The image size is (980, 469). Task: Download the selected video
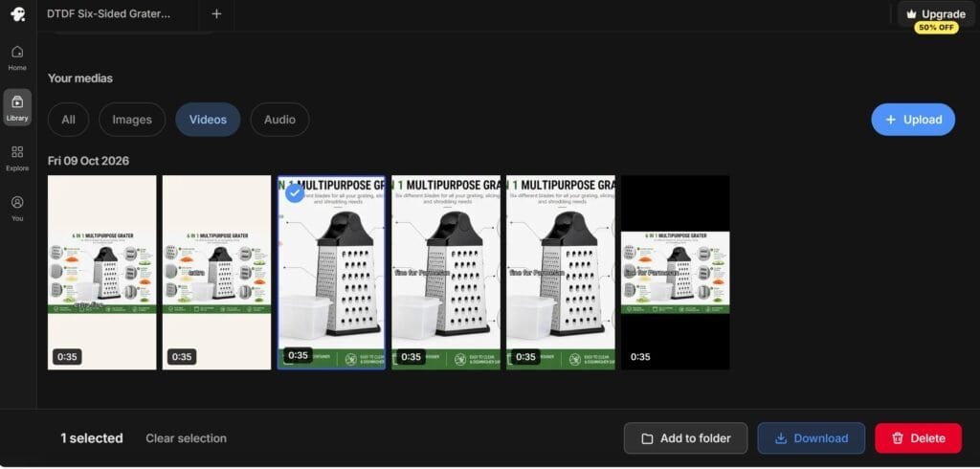(812, 438)
